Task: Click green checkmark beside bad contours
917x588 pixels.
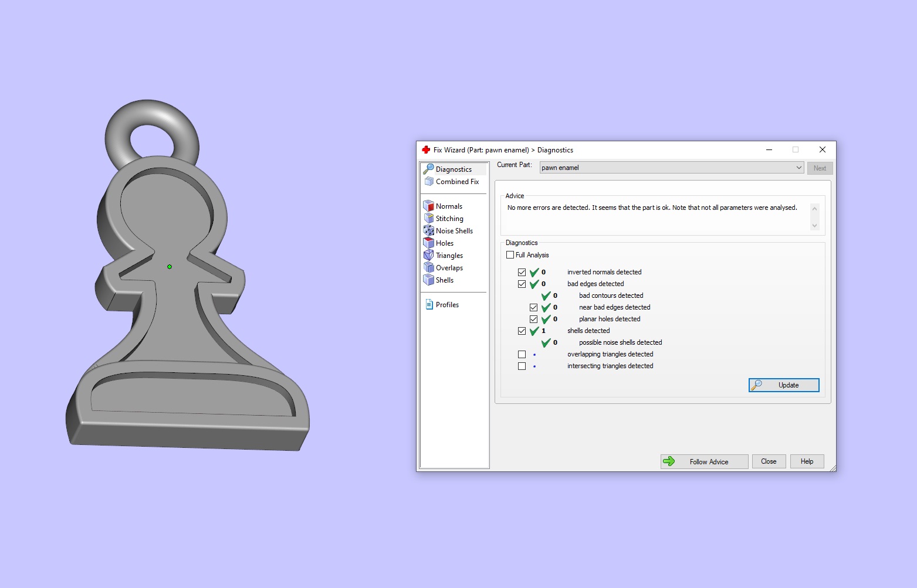Action: 546,296
